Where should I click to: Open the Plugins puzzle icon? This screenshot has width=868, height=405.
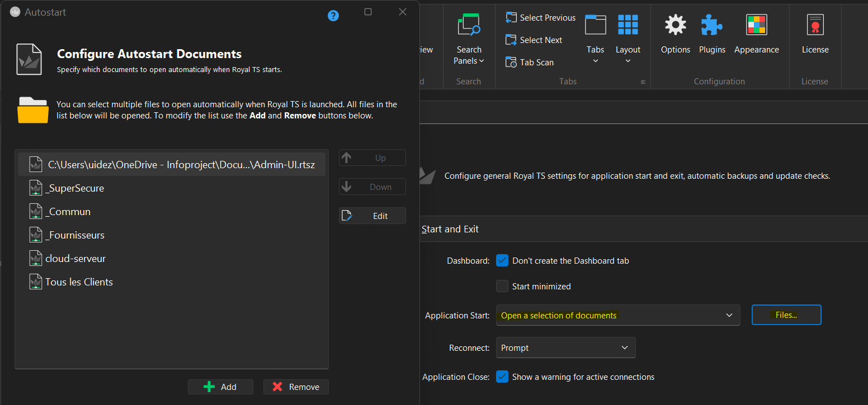tap(711, 26)
